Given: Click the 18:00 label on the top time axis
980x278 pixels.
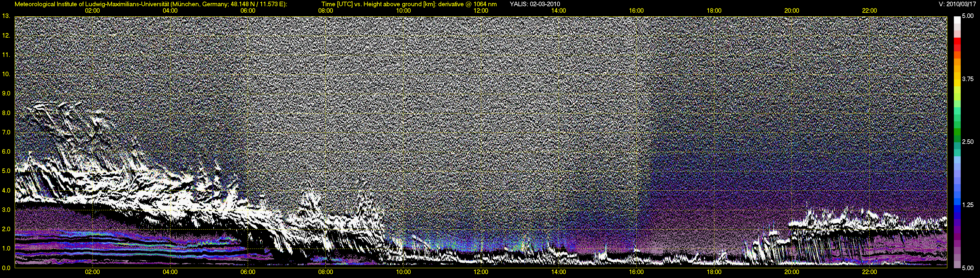Looking at the screenshot, I should (x=714, y=11).
